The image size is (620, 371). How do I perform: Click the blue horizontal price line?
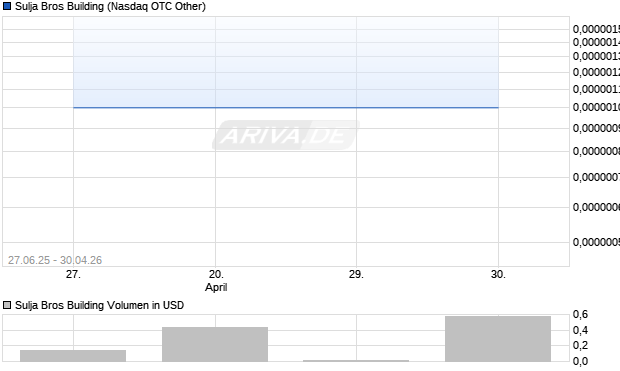286,107
